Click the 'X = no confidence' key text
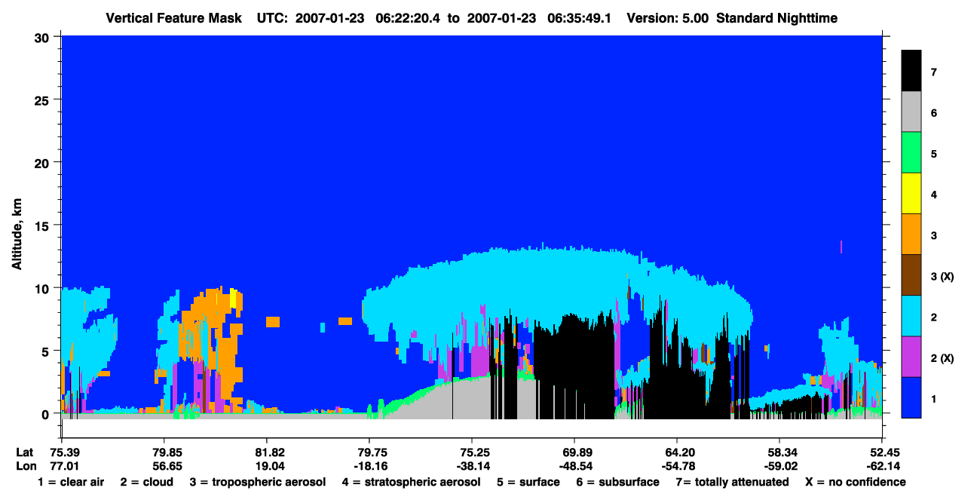The height and width of the screenshot is (503, 980). point(856,482)
